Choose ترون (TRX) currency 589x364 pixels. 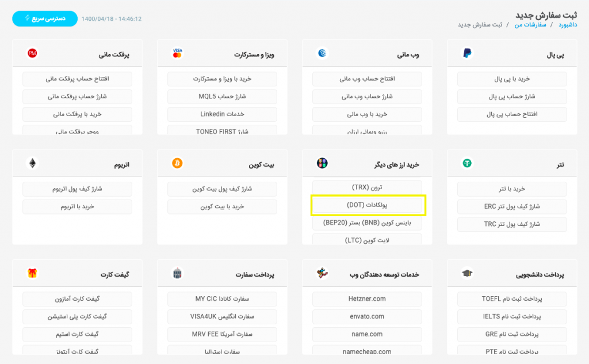367,187
